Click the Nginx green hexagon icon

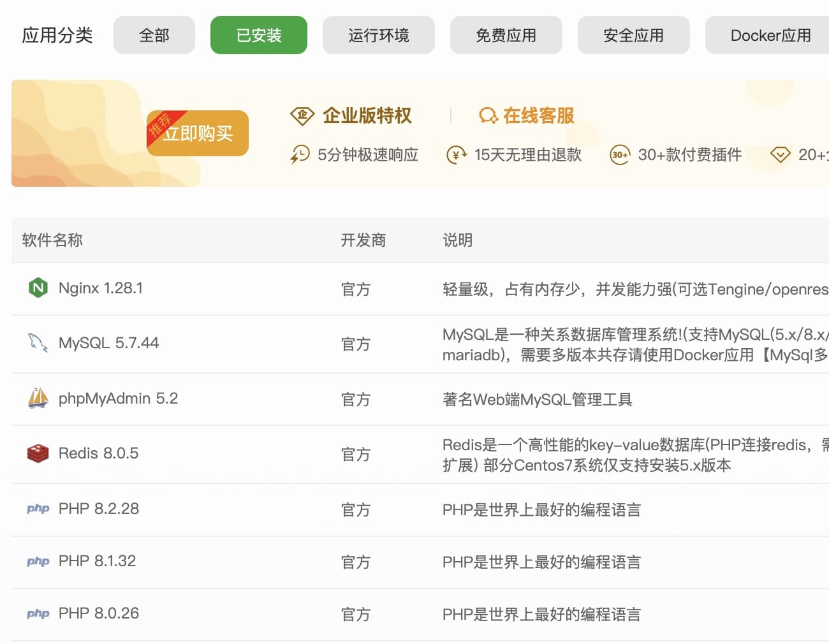[38, 288]
